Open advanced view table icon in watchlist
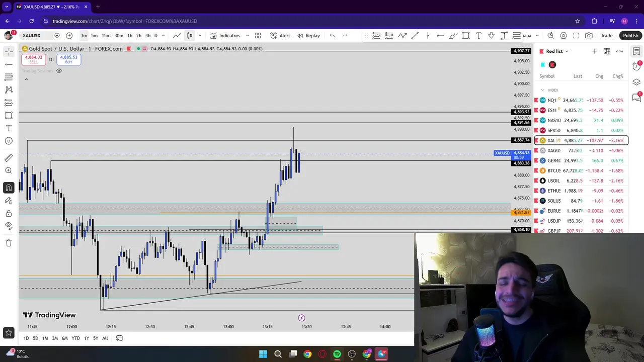Screen dimensions: 644x362 (x=607, y=51)
